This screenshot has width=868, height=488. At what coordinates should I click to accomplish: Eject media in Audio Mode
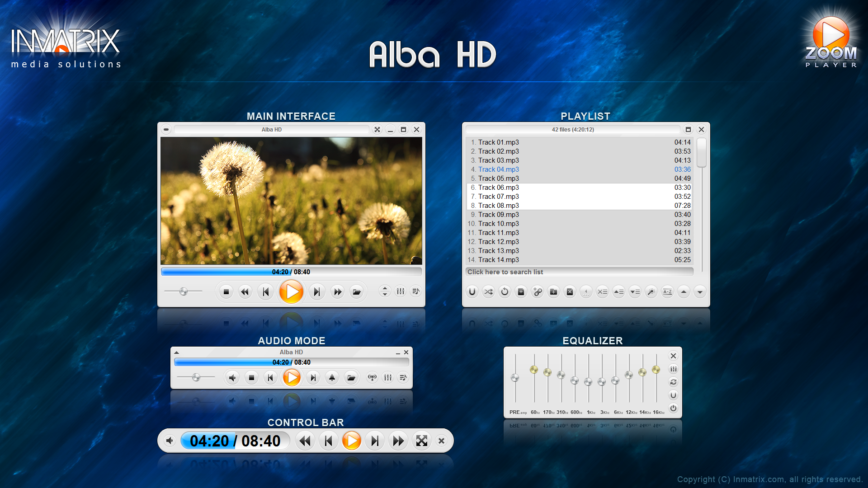click(x=332, y=378)
